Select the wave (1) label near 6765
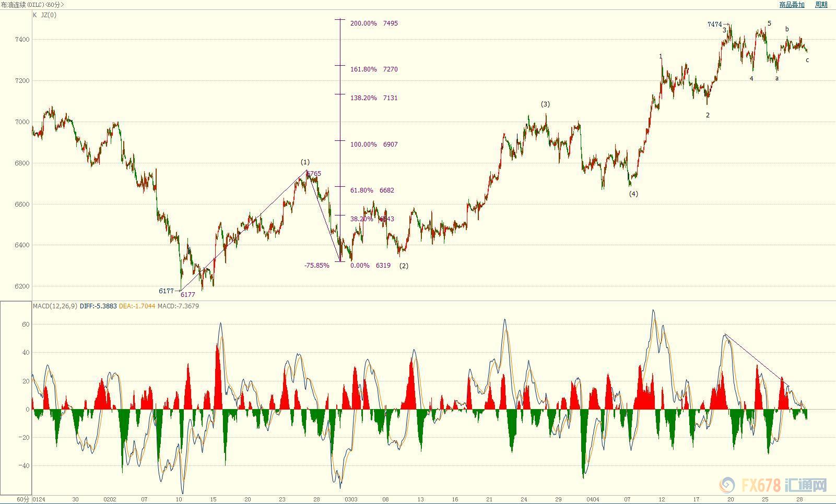836x504 pixels. pos(305,162)
